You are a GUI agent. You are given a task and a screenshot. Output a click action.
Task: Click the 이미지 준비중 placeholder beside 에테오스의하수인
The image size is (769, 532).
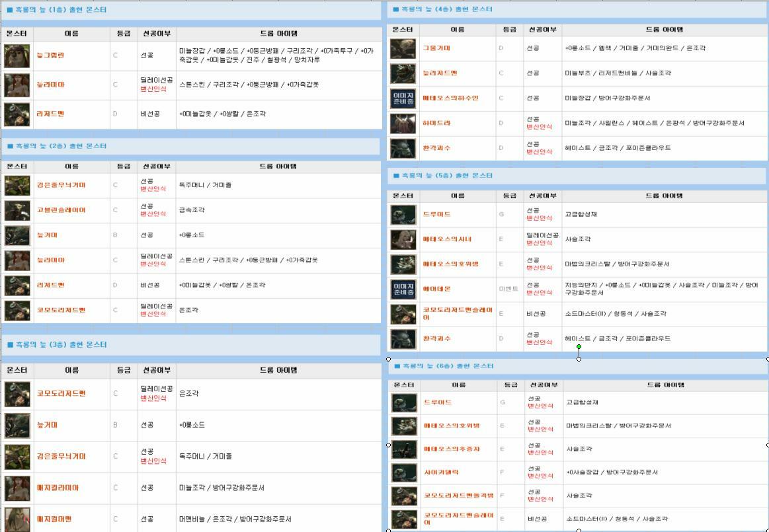pos(403,98)
